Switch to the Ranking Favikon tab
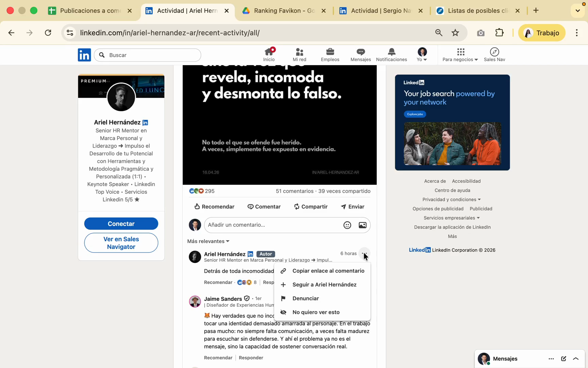The height and width of the screenshot is (368, 588). click(284, 11)
